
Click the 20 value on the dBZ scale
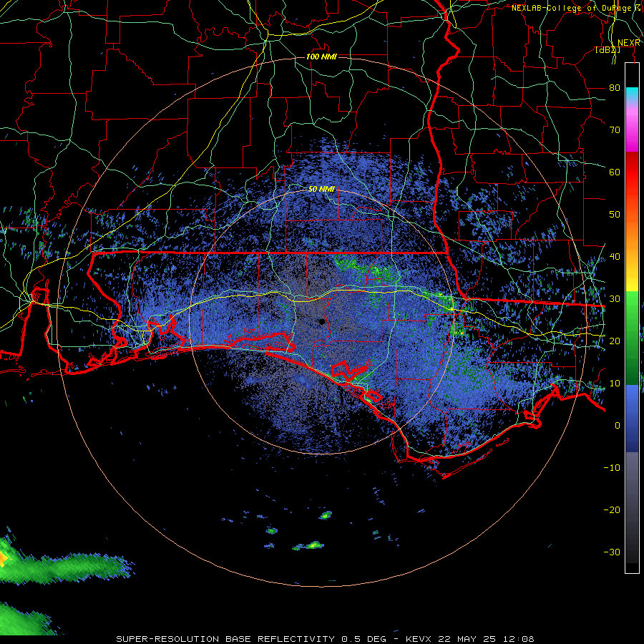(615, 341)
